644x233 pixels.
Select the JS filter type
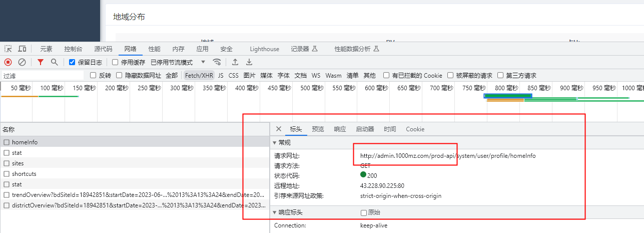pos(221,76)
